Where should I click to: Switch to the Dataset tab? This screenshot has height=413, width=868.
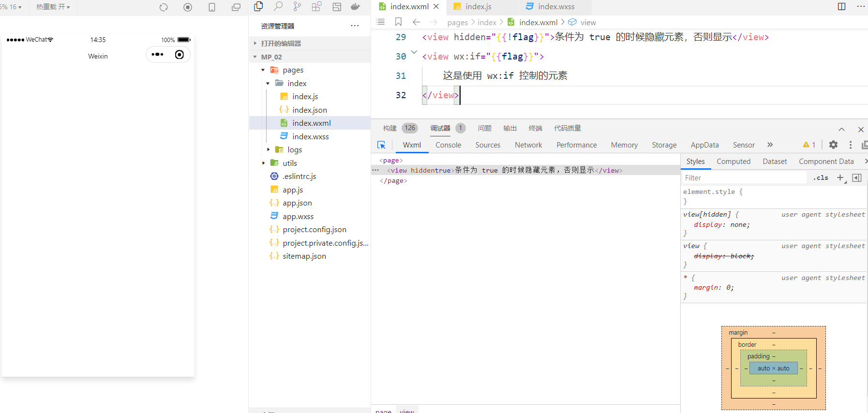click(x=775, y=162)
